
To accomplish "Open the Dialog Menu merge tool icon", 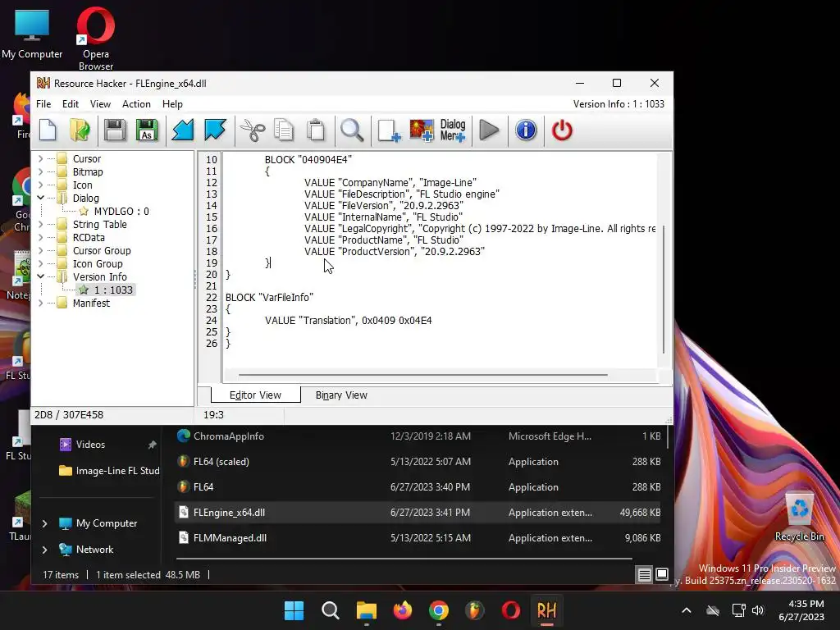I will point(453,130).
